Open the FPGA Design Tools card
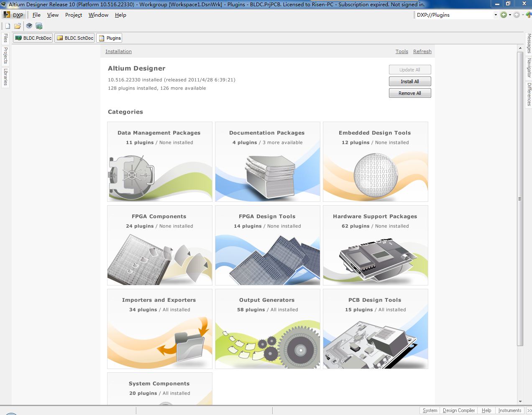 tap(268, 245)
